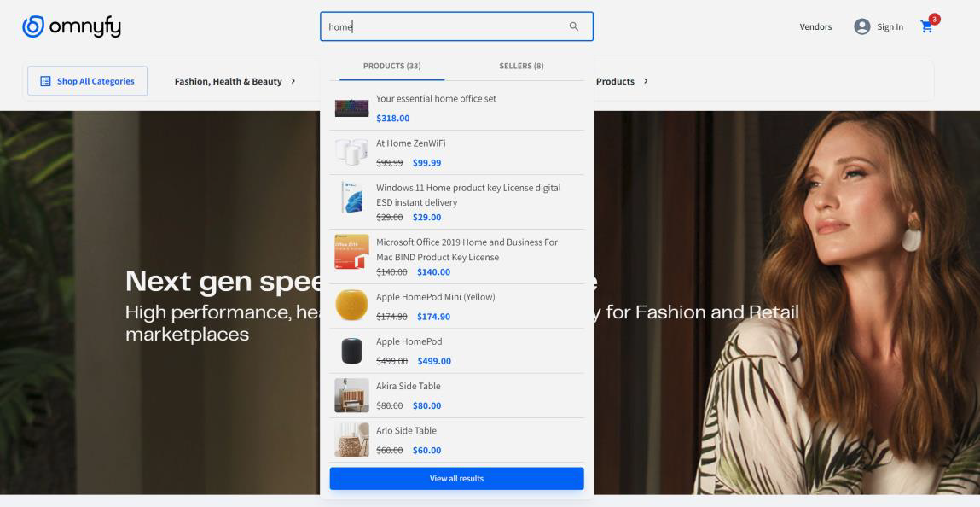This screenshot has width=980, height=507.
Task: Click the Sign In link
Action: click(890, 26)
